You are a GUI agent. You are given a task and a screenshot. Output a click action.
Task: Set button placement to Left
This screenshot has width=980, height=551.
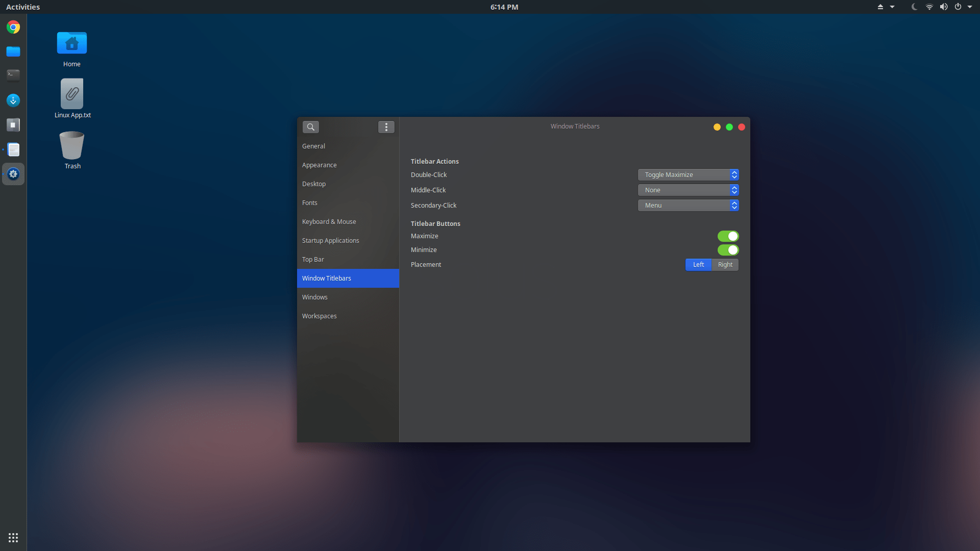coord(698,265)
